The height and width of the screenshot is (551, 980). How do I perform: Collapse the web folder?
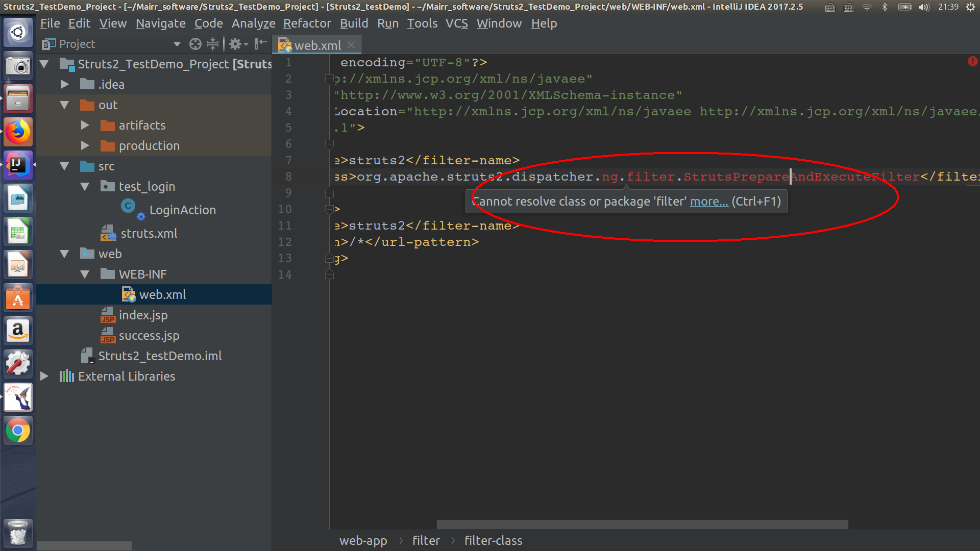coord(65,254)
